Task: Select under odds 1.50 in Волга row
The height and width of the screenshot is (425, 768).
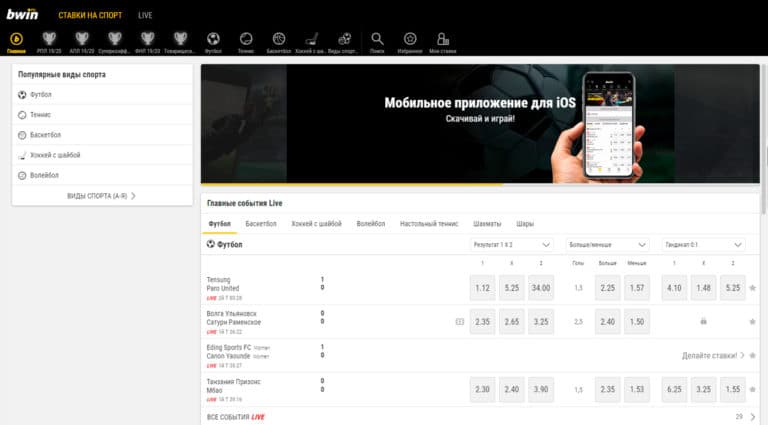Action: pyautogui.click(x=637, y=322)
